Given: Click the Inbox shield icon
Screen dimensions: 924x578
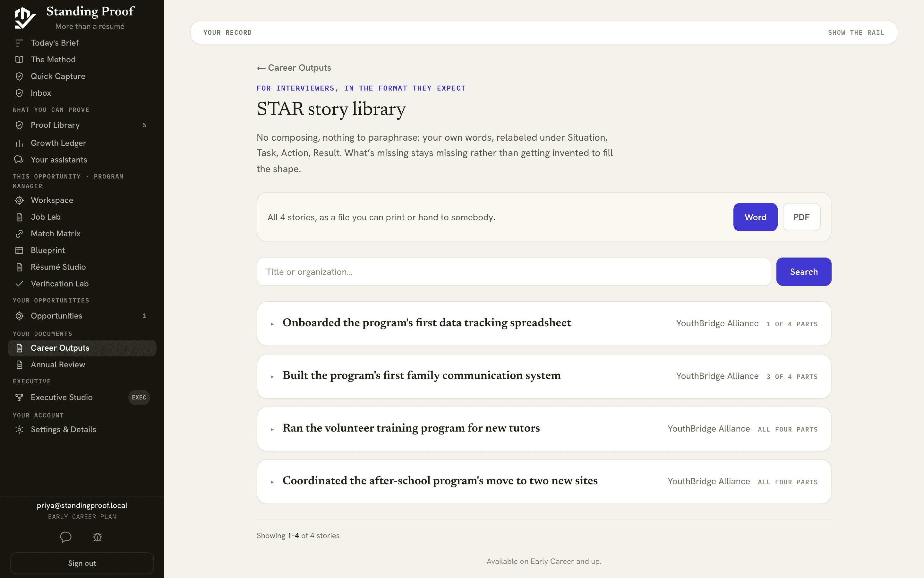Looking at the screenshot, I should (x=19, y=93).
